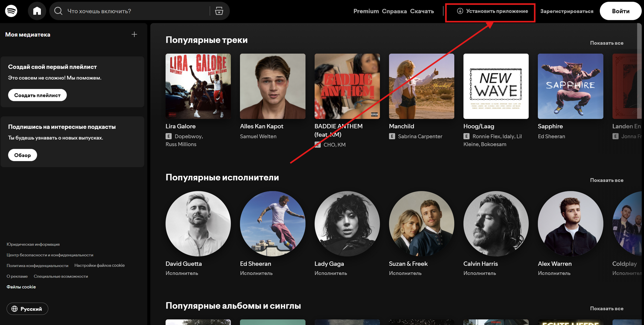Viewport: 644px width, 325px height.
Task: Open the Alles Kan Kapot cover art
Action: tap(273, 86)
